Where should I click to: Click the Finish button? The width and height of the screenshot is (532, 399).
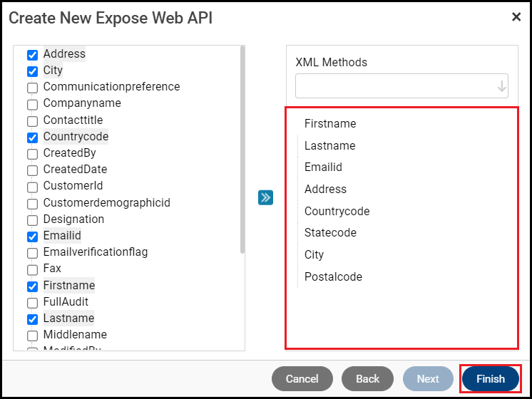(491, 379)
